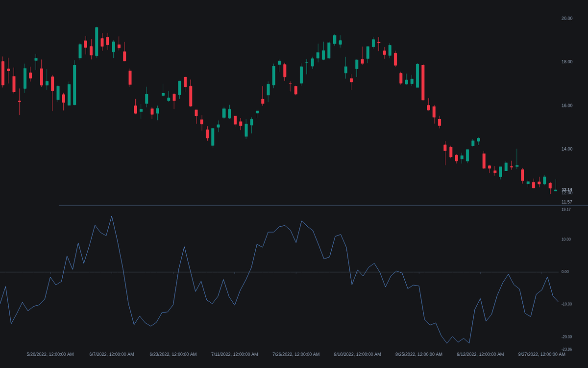Viewport: 588px width, 368px height.
Task: Click the 0.00 indicator axis label
Action: 565,272
